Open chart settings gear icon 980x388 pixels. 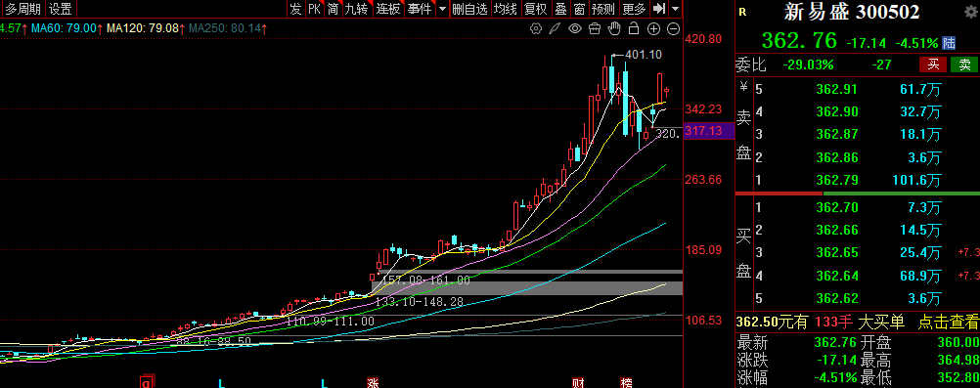click(x=536, y=28)
